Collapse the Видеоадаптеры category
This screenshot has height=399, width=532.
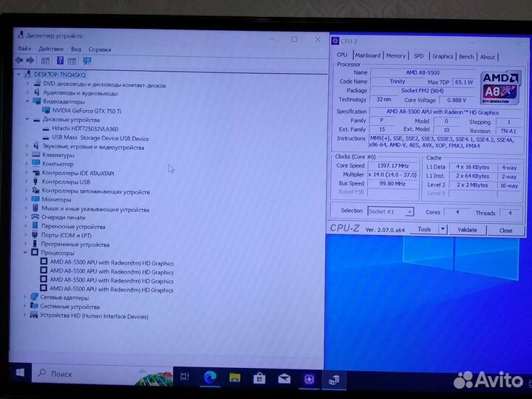(27, 100)
